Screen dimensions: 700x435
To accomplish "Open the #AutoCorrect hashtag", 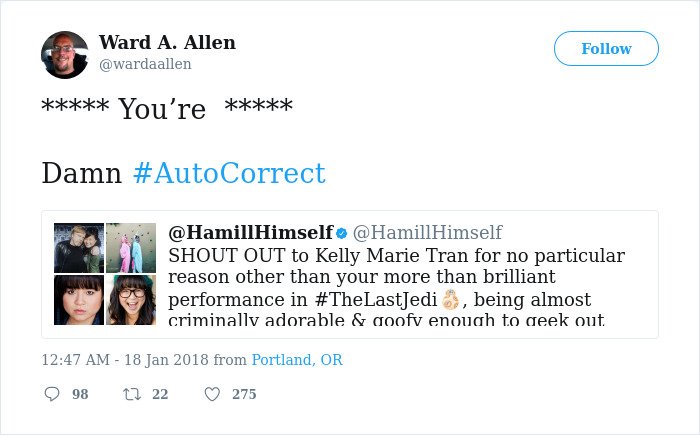I will click(229, 173).
